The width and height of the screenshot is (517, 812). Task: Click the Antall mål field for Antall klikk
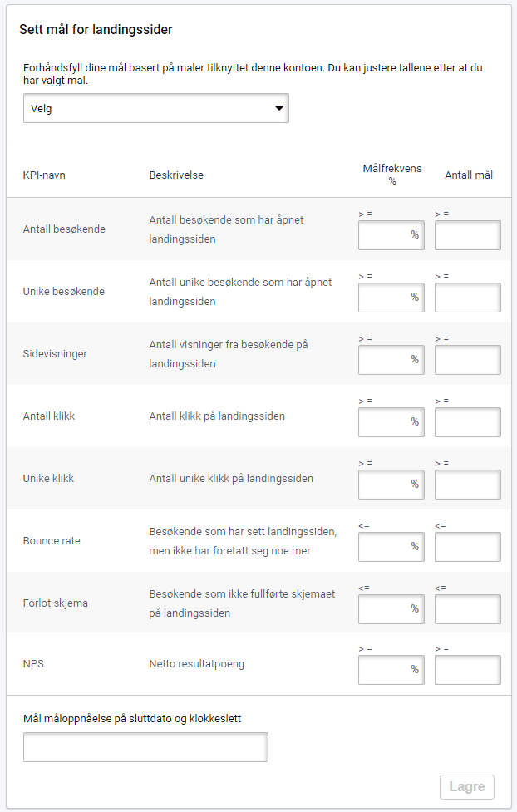(x=467, y=421)
